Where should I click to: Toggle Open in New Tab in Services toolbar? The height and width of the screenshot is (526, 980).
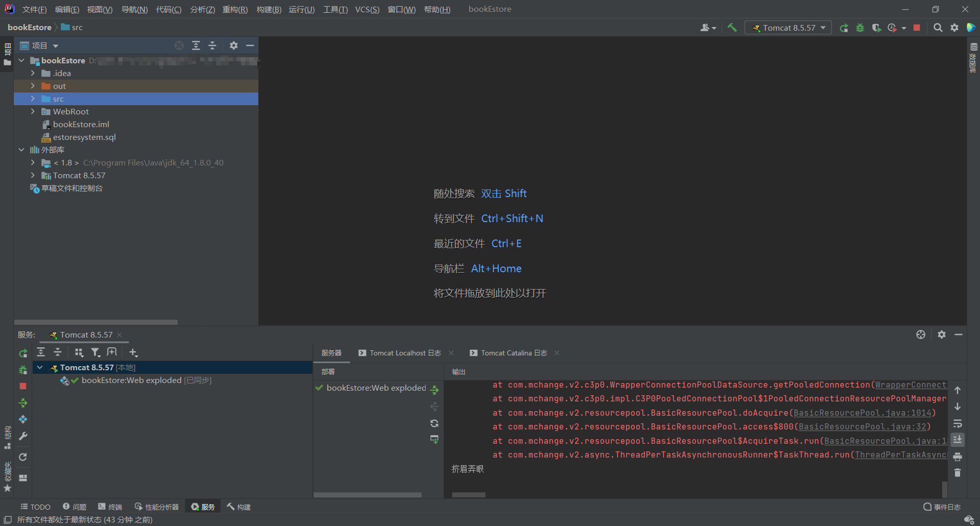112,352
